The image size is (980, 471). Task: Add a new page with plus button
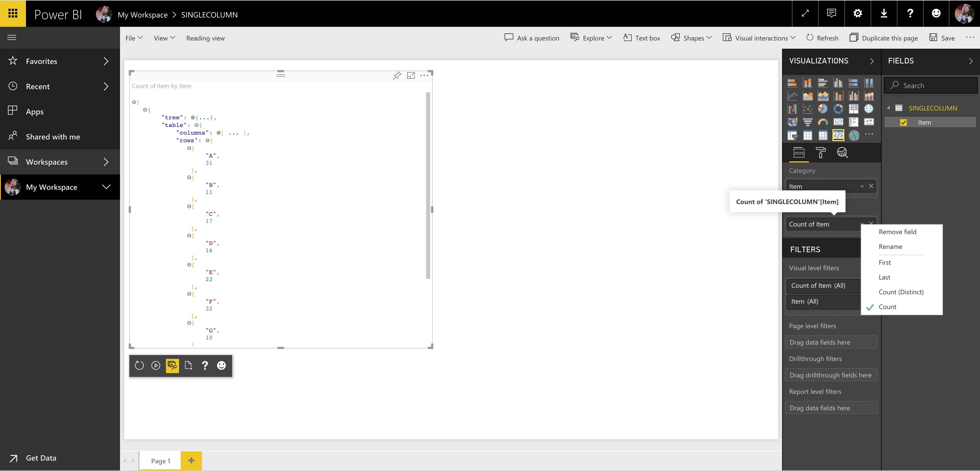191,461
